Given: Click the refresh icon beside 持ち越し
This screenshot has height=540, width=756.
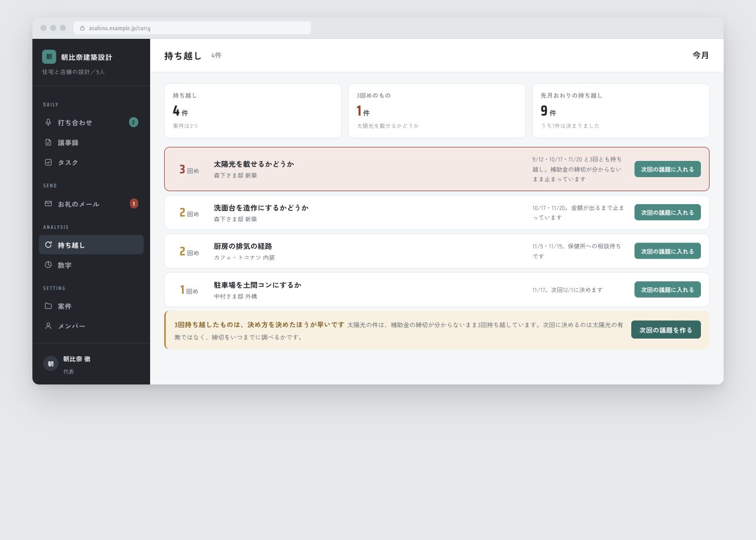Looking at the screenshot, I should [x=48, y=245].
